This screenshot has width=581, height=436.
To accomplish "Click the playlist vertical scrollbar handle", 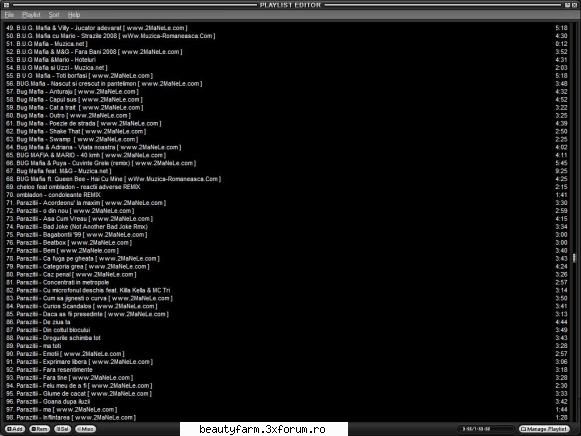I will [x=574, y=258].
